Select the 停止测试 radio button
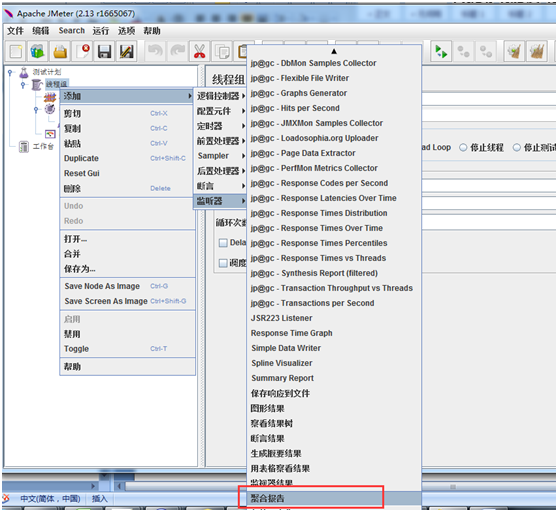The height and width of the screenshot is (512, 558). (516, 147)
